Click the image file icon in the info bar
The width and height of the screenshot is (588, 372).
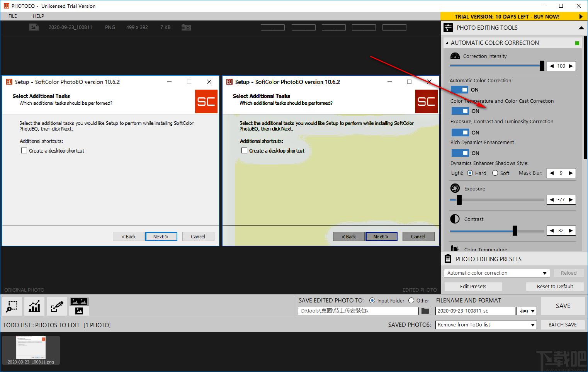[34, 27]
